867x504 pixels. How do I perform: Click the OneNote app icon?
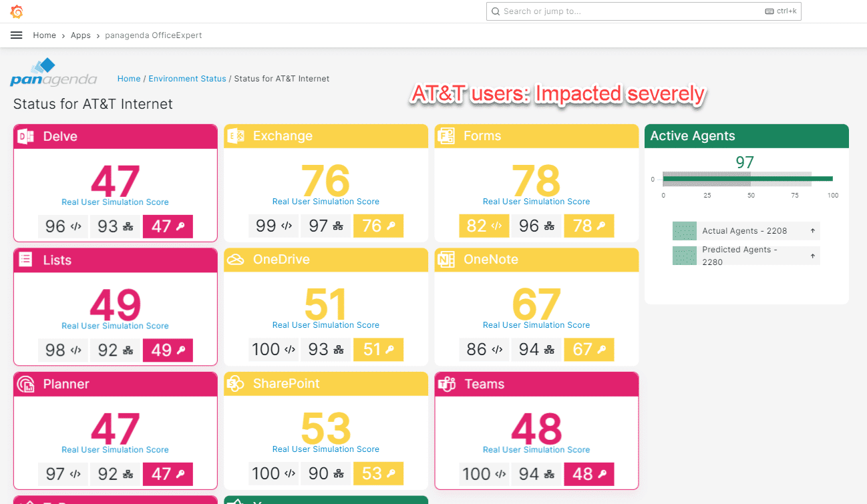pos(446,260)
